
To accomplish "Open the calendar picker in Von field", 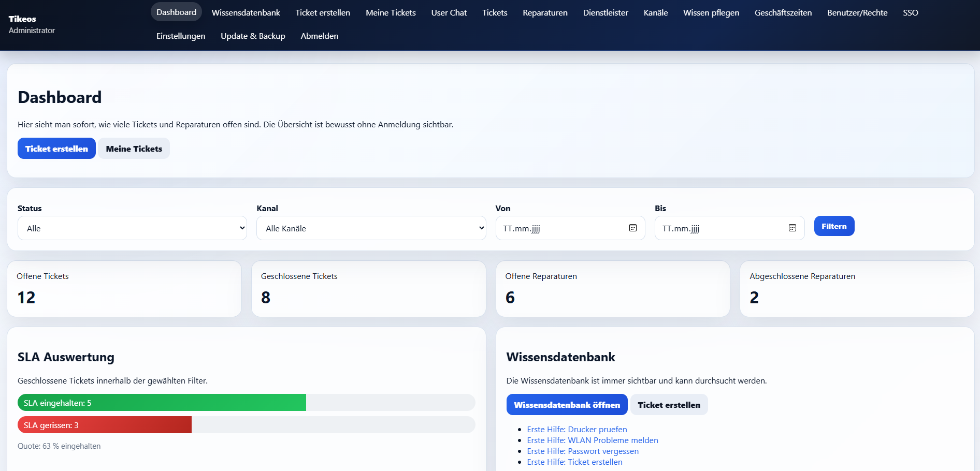I will pos(632,228).
